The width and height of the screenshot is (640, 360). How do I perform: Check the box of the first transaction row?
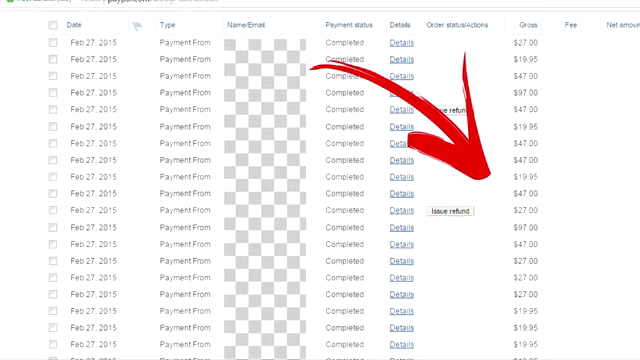(x=53, y=42)
